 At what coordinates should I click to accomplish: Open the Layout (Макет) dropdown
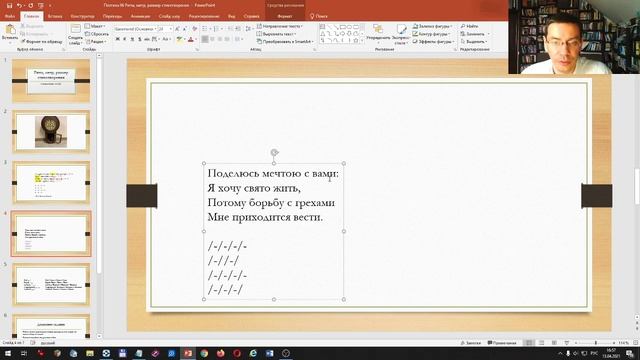point(96,26)
